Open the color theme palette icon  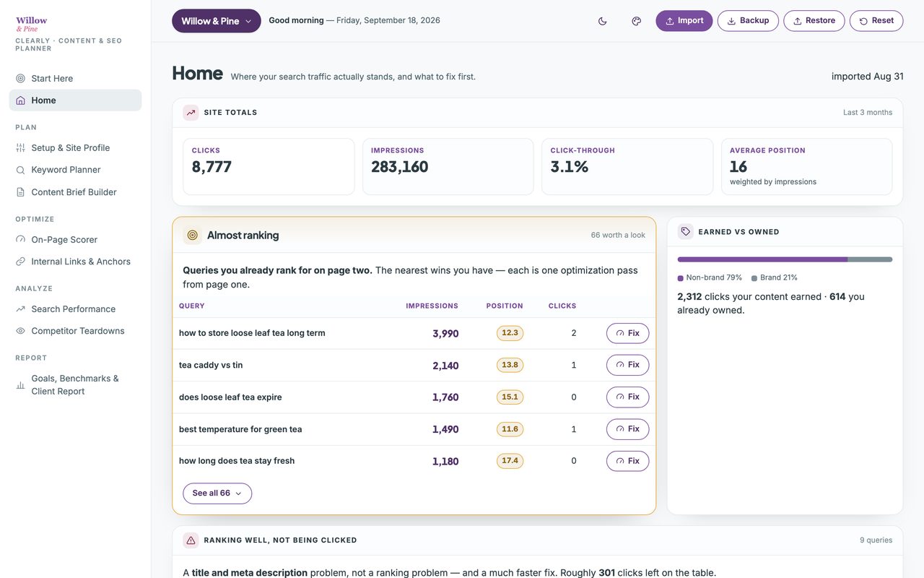point(637,21)
